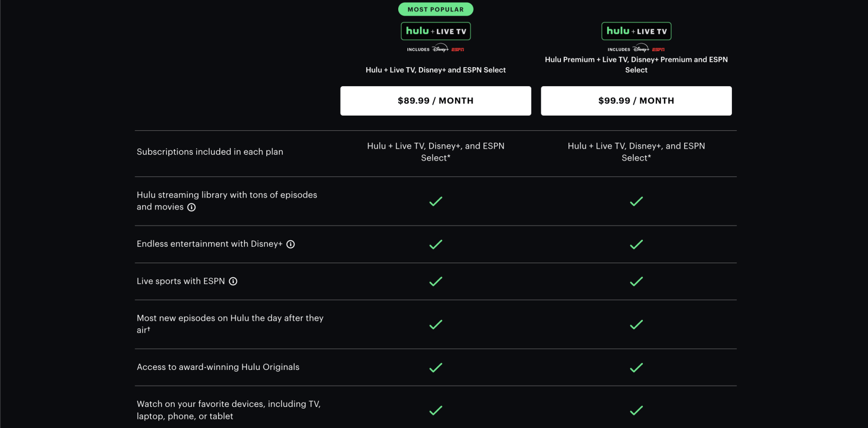Click favorite devices checkmark in $99.99 column

[636, 410]
